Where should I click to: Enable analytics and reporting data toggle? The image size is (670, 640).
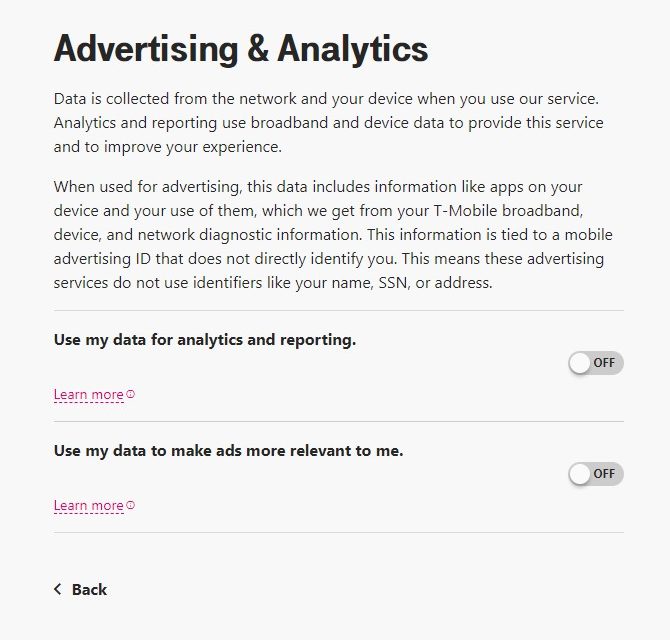(595, 363)
